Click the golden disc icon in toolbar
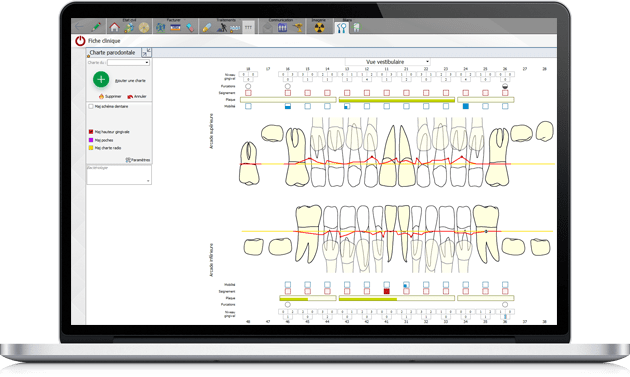 (x=144, y=27)
